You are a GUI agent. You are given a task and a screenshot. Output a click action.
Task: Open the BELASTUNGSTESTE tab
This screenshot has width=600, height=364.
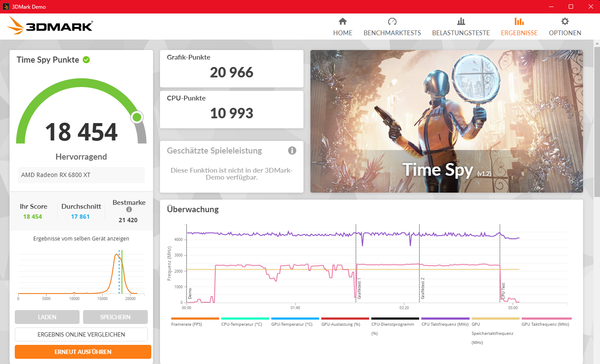[461, 27]
